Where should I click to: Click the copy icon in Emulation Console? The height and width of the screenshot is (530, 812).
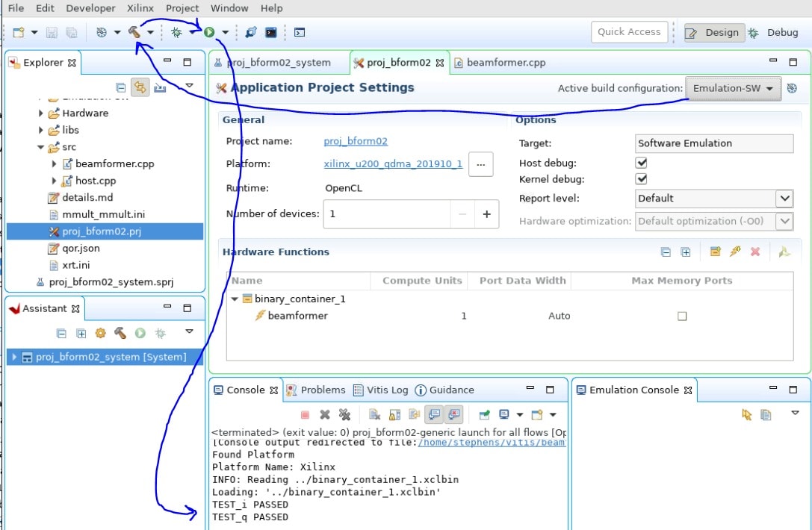click(766, 414)
